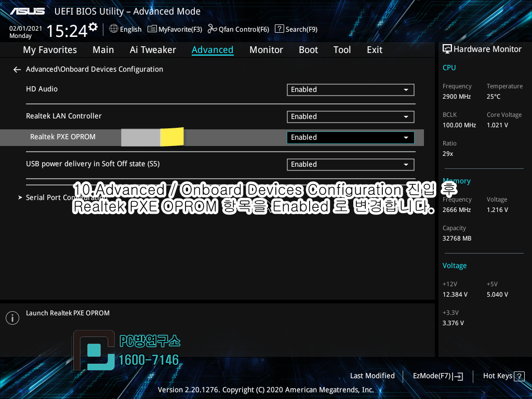Click the EzMode(F7) exit arrow icon
Image resolution: width=532 pixels, height=399 pixels.
(458, 376)
